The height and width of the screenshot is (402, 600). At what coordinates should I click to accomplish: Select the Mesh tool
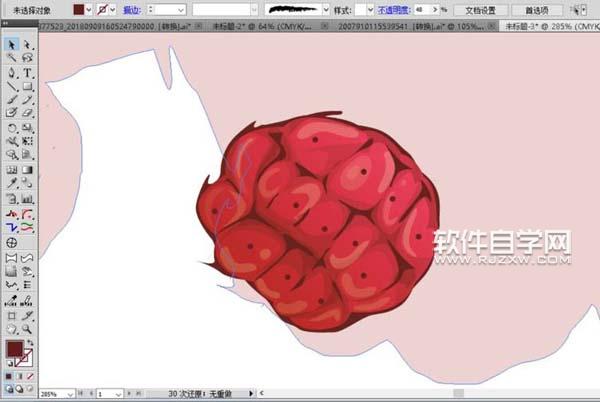(11, 169)
